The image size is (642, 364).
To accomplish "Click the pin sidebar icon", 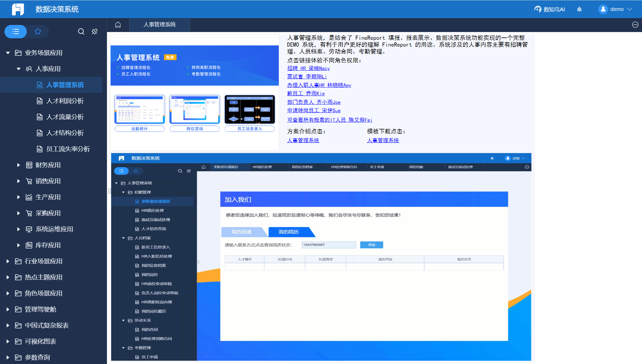I will tap(95, 31).
